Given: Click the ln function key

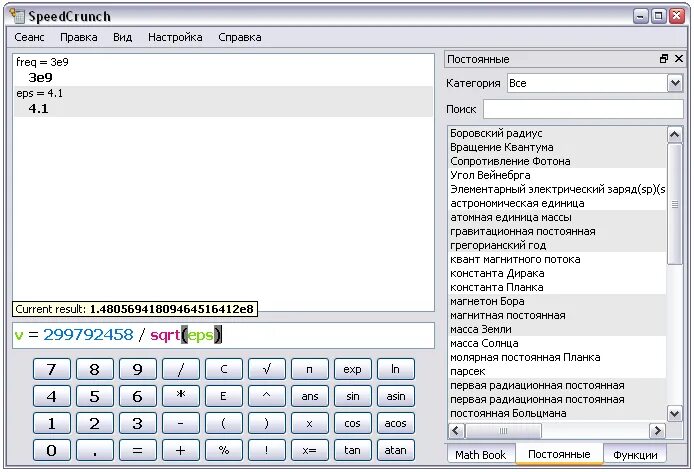Looking at the screenshot, I should click(395, 369).
